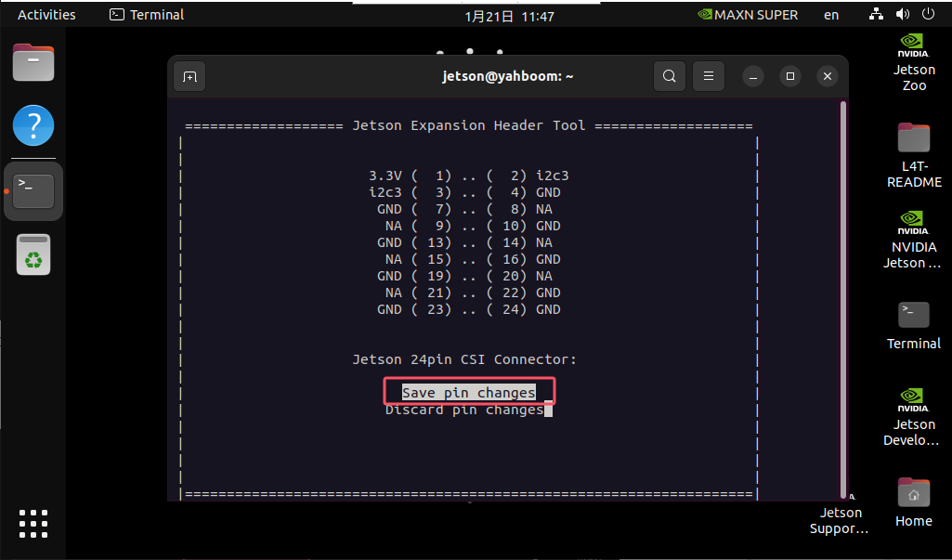Click the 3.3V pin 1 label

(385, 176)
